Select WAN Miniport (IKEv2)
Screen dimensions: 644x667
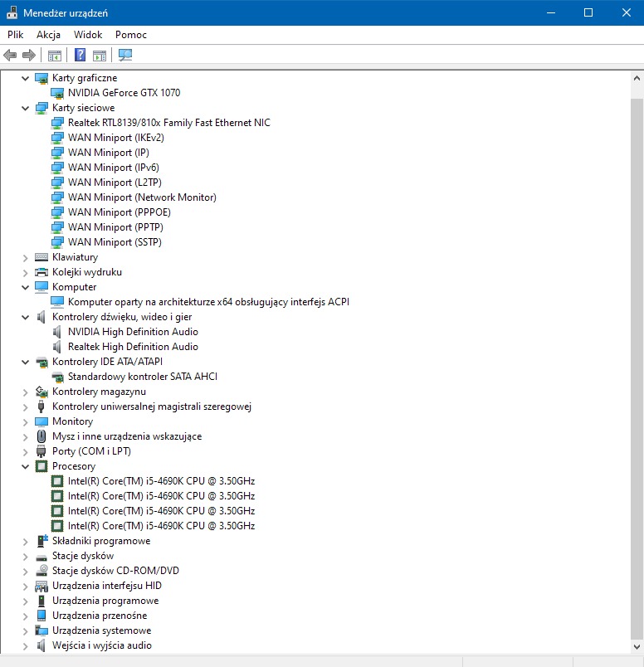click(x=116, y=138)
